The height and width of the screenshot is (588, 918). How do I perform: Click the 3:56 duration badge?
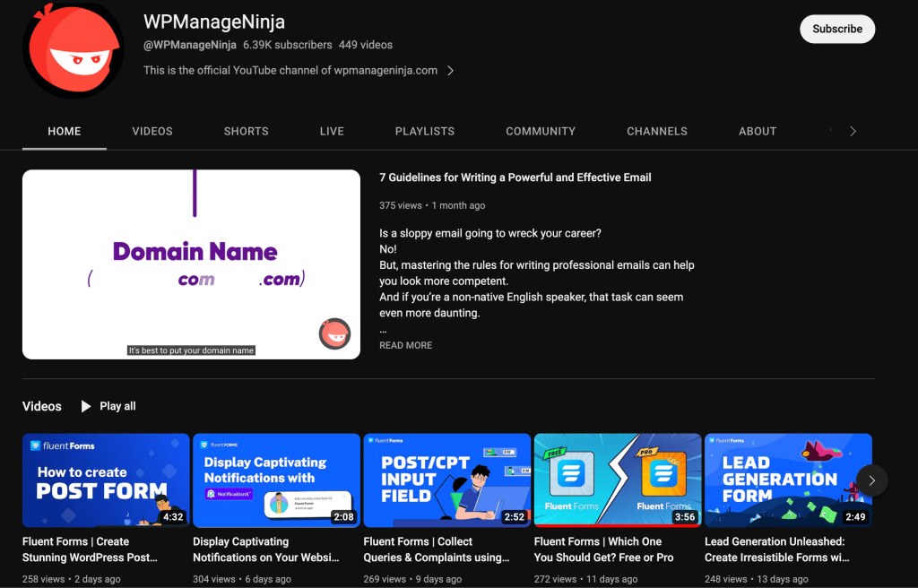click(x=685, y=517)
